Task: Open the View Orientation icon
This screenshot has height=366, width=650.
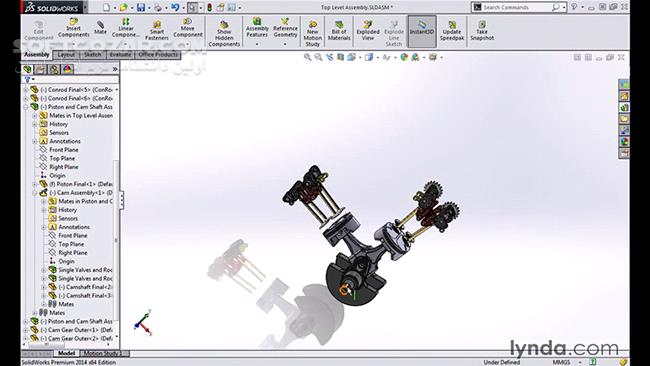Action: (x=352, y=57)
